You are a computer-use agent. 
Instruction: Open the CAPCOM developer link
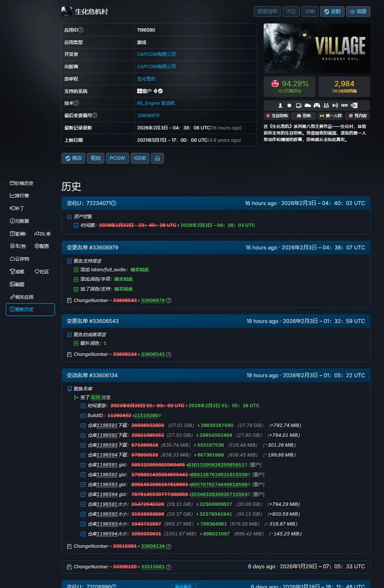(156, 54)
